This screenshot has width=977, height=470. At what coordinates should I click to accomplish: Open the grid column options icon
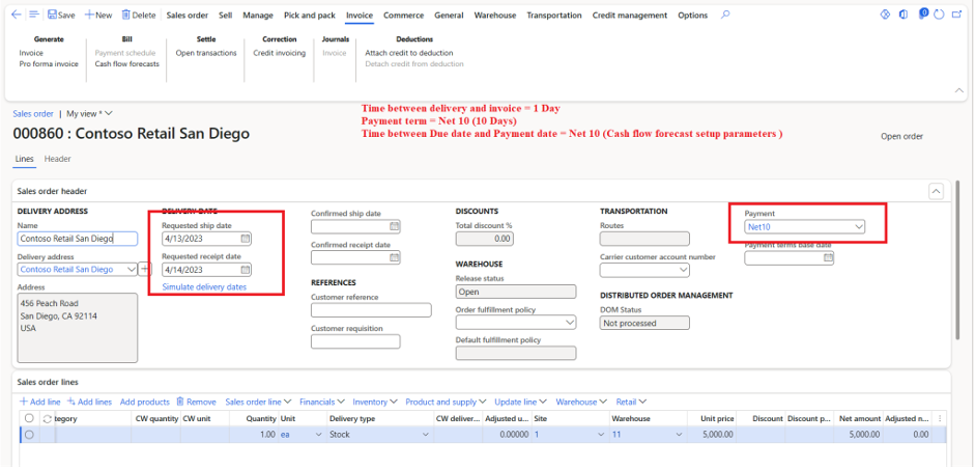point(940,419)
